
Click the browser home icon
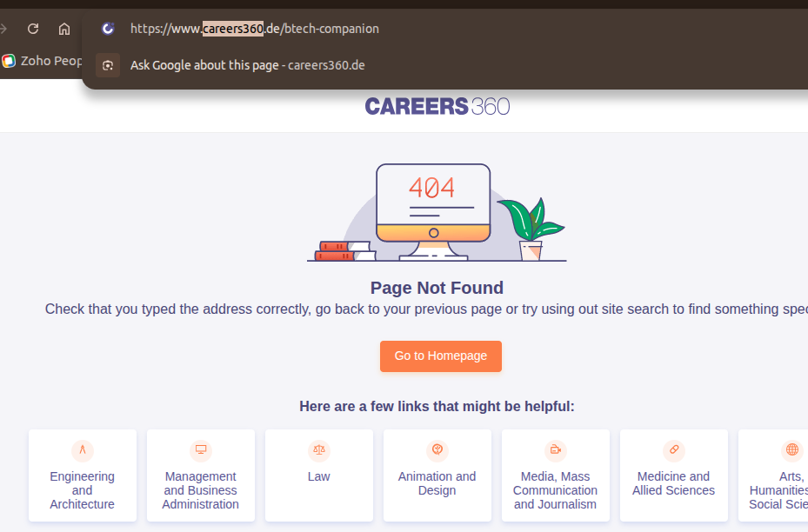tap(64, 29)
